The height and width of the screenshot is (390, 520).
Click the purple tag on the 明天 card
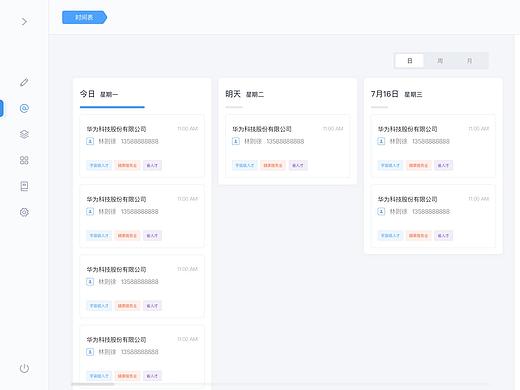coord(298,165)
